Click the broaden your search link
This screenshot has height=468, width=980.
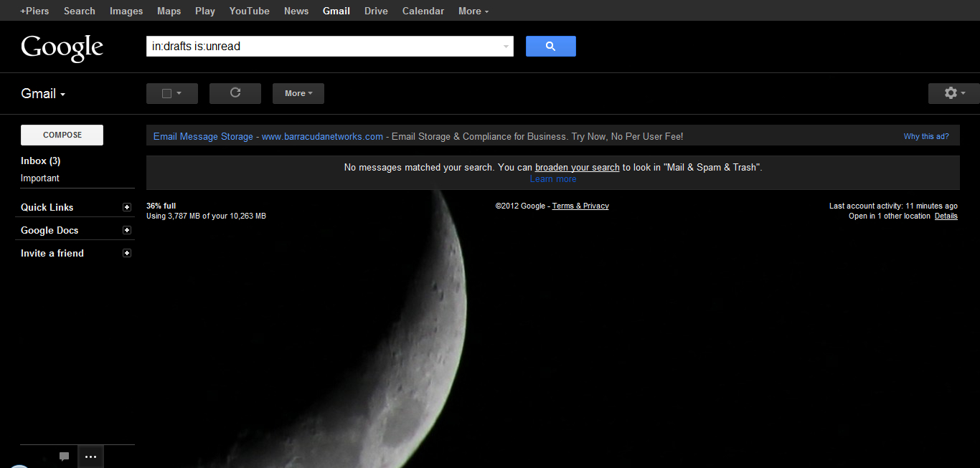[577, 167]
